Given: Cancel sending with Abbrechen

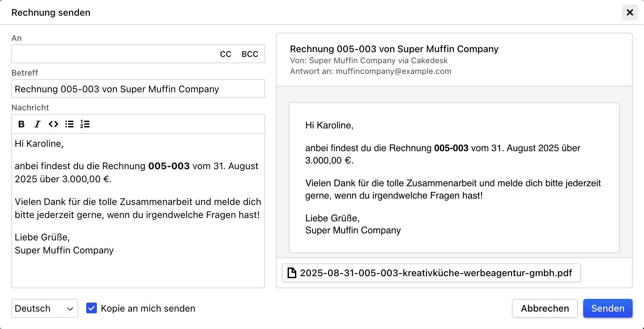Looking at the screenshot, I should tap(545, 308).
